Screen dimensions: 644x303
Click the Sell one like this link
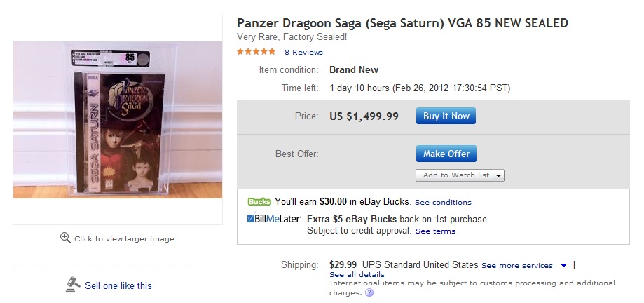118,285
